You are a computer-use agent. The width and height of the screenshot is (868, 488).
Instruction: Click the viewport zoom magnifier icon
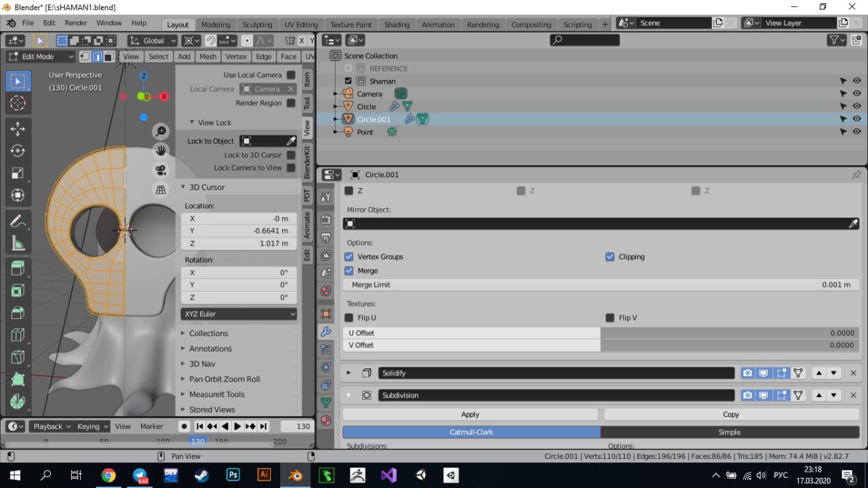tap(161, 131)
